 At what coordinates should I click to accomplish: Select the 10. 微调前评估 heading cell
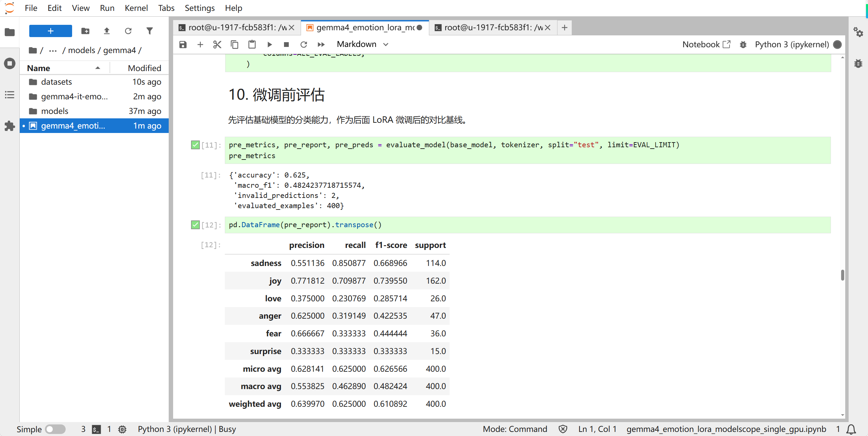pos(276,95)
